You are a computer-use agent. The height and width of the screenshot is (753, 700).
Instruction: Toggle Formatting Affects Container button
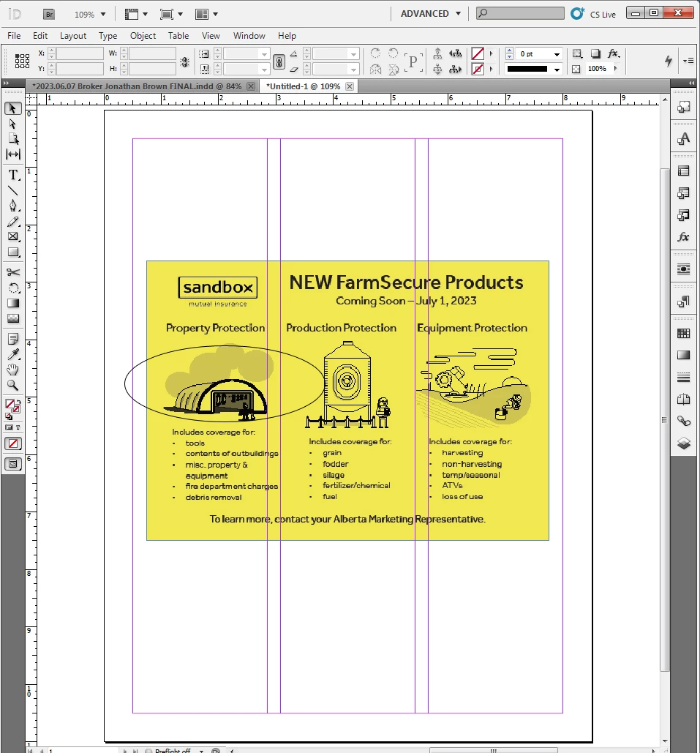pos(9,427)
